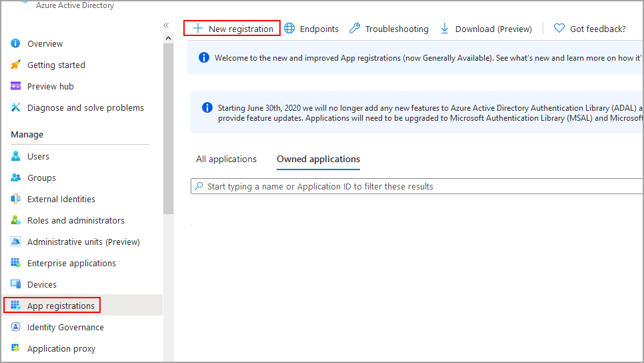Click the Identity Governance icon
644x363 pixels.
(15, 327)
